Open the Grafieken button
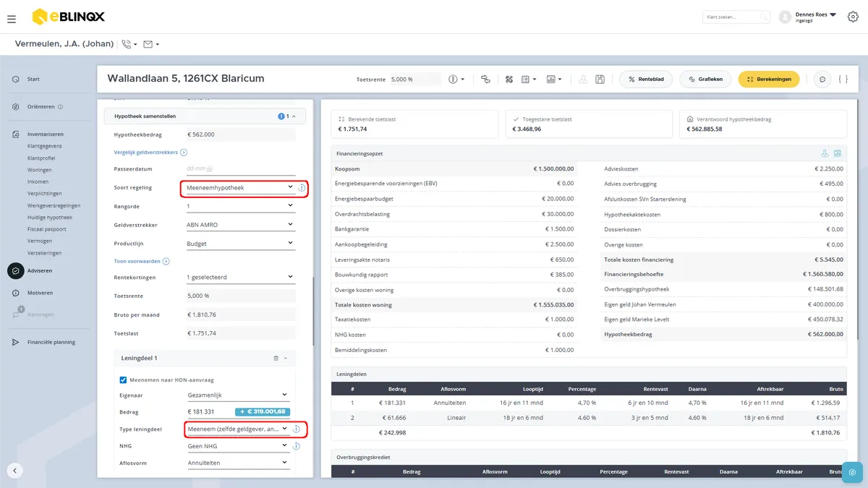The width and height of the screenshot is (868, 488). point(706,79)
